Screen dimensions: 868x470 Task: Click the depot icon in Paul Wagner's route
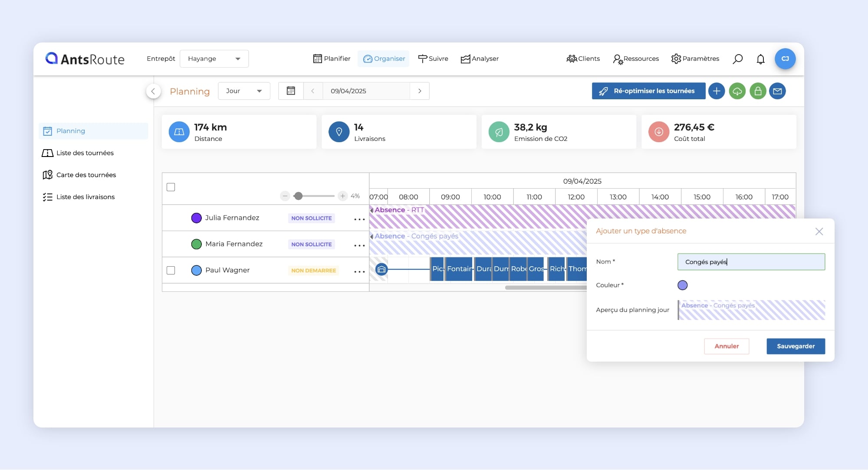(x=381, y=269)
